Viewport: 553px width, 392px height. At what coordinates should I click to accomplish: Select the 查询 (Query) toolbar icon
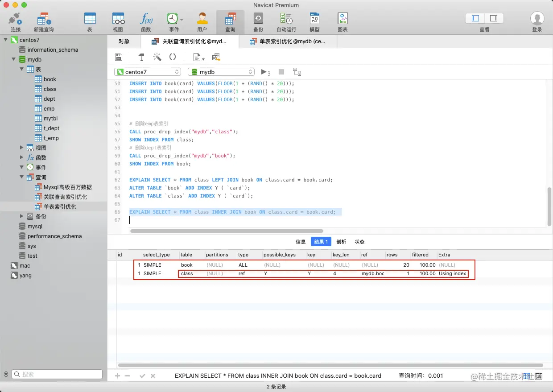[230, 19]
